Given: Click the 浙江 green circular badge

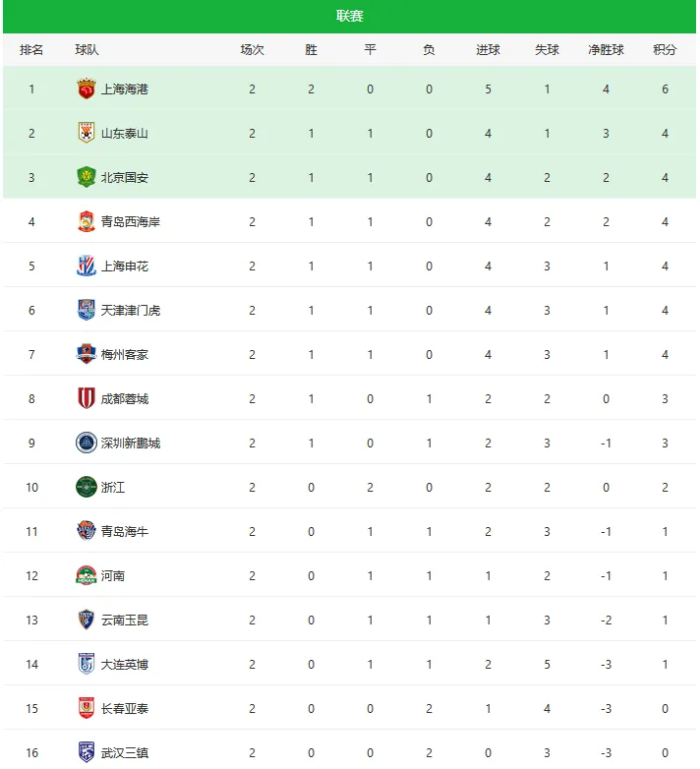Looking at the screenshot, I should pos(87,487).
